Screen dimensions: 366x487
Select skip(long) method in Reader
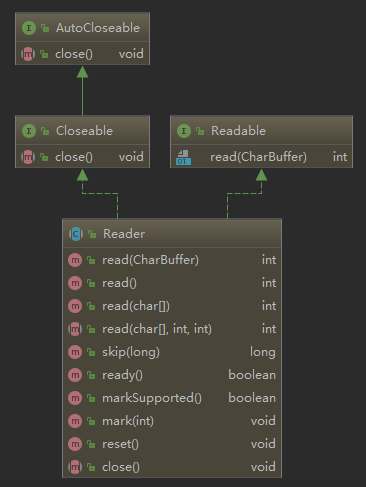tap(172, 352)
